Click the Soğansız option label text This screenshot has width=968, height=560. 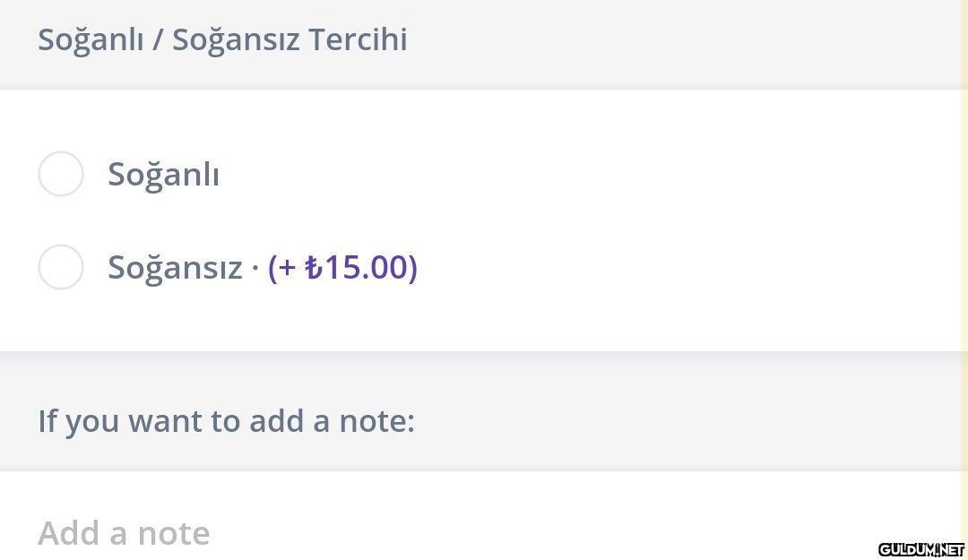point(175,268)
